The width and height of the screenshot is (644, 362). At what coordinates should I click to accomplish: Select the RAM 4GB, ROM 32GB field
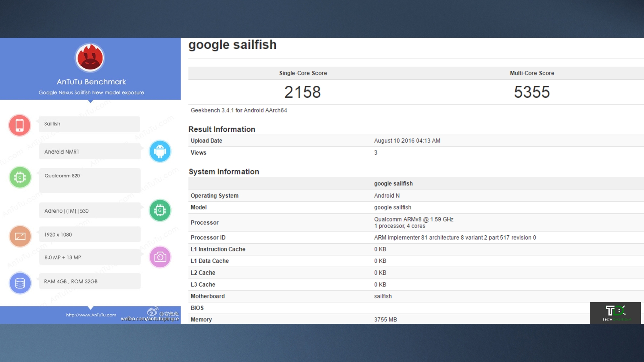pos(90,281)
